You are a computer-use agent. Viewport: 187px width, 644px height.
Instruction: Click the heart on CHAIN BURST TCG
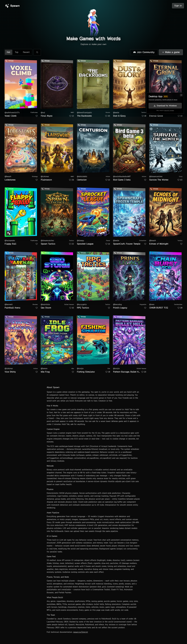(x=178, y=308)
